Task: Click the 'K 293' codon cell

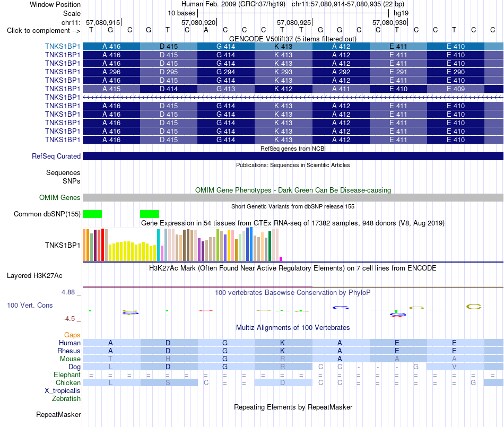Action: tap(283, 72)
